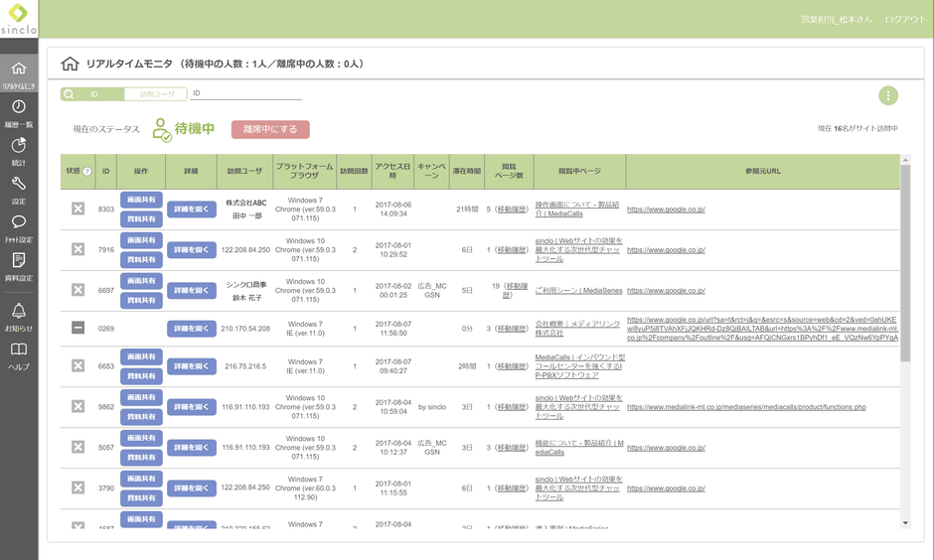Expand 詳細を開く for visitor ID 0269
934x560 pixels.
(x=191, y=328)
